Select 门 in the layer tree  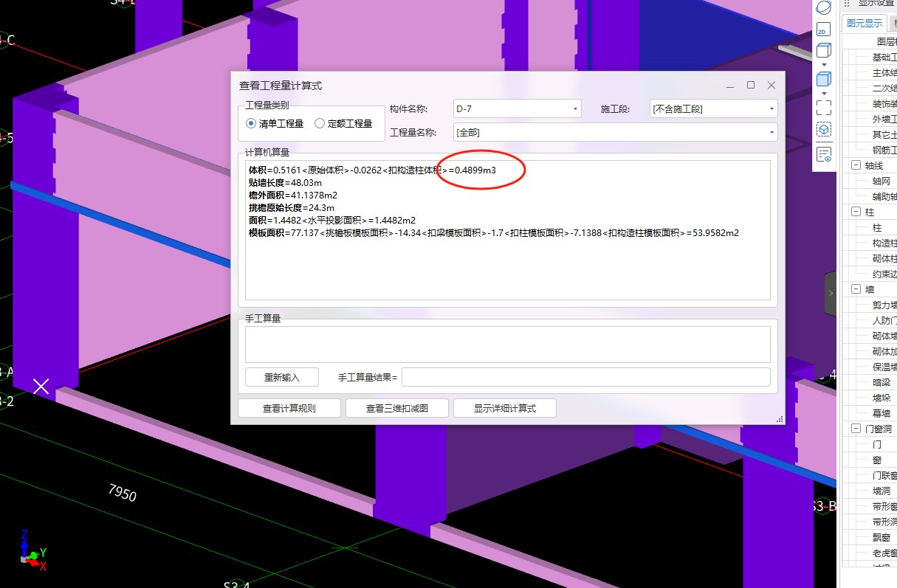[x=877, y=445]
